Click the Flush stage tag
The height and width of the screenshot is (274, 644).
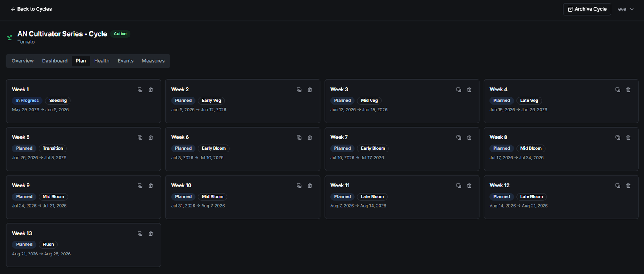click(48, 245)
